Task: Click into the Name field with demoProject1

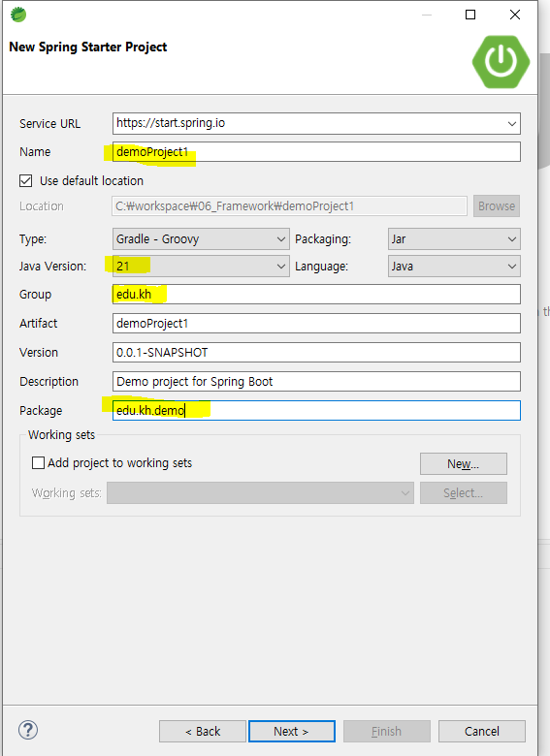Action: tap(316, 152)
